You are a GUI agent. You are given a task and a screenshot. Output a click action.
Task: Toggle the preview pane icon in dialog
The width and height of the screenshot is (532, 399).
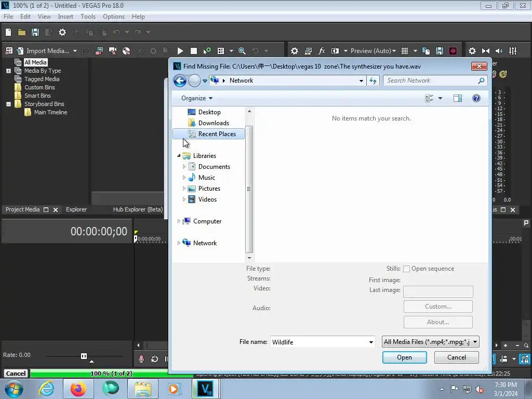[457, 98]
